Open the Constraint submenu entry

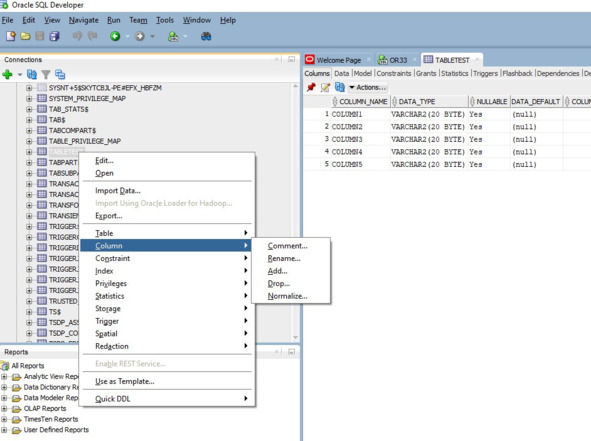coord(167,258)
